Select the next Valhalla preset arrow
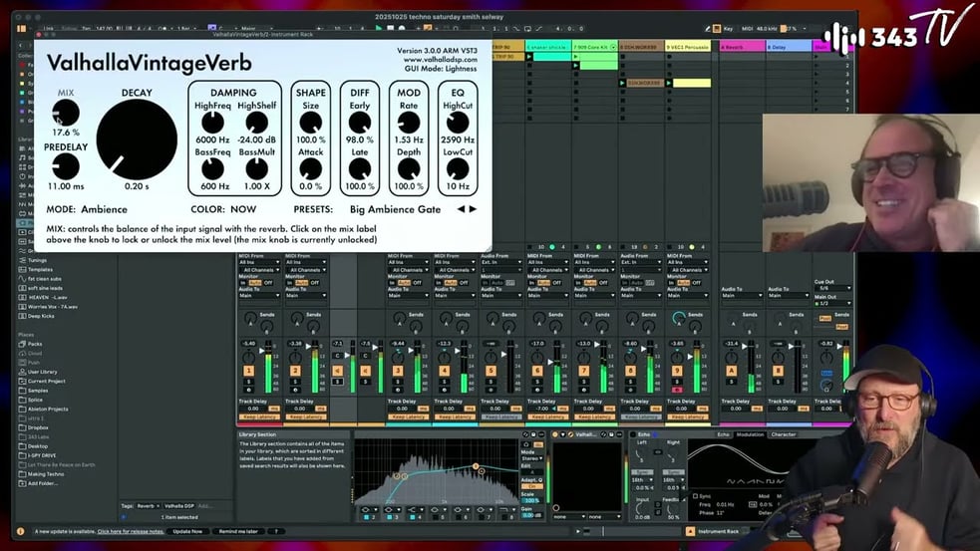 (473, 209)
